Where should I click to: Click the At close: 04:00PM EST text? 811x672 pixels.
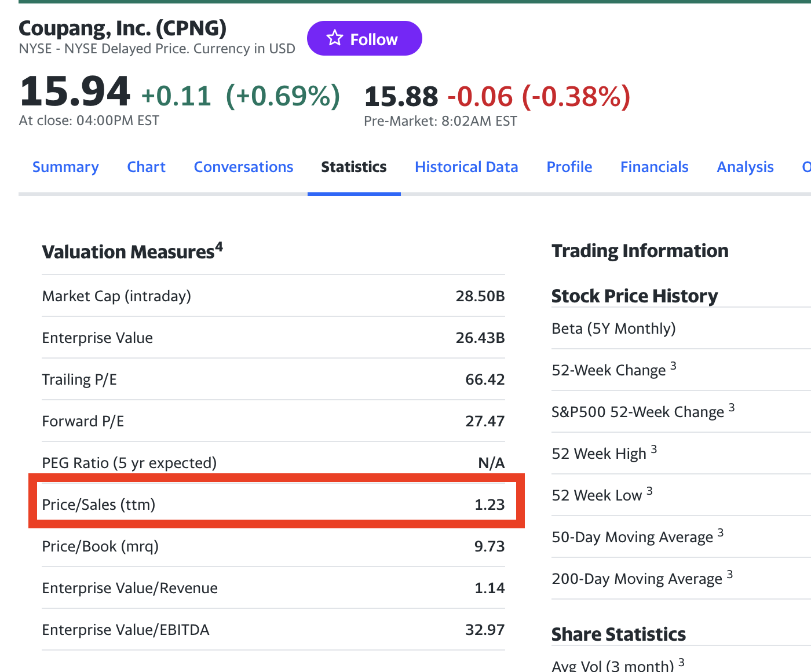point(89,120)
